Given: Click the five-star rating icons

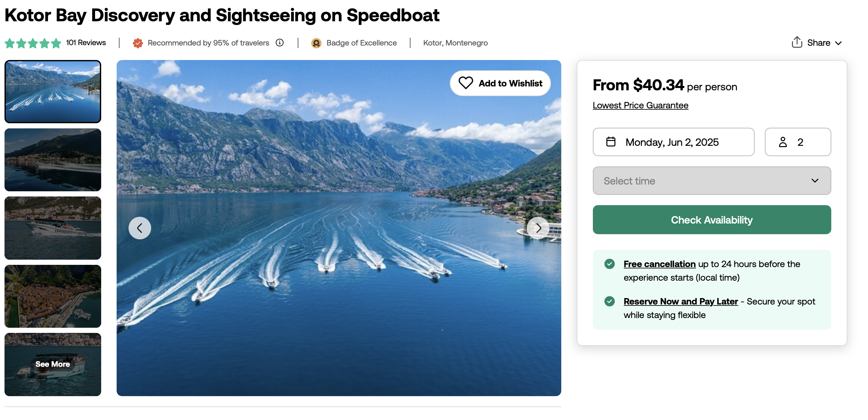Looking at the screenshot, I should pos(33,43).
